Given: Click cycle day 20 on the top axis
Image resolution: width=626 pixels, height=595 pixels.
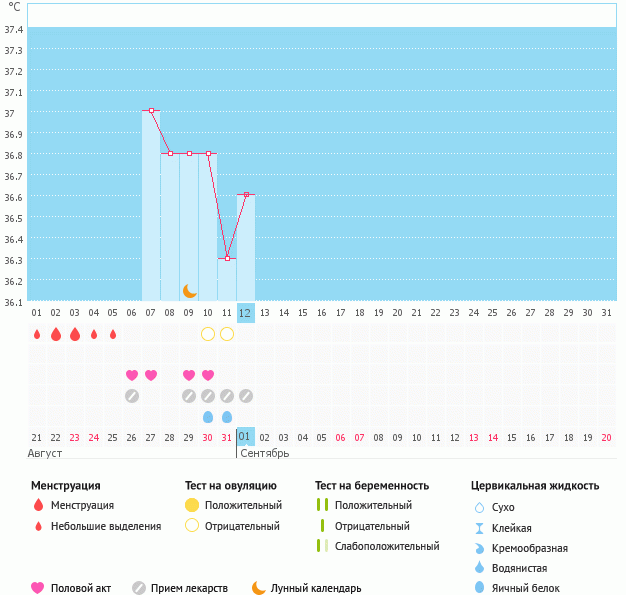Looking at the screenshot, I should point(397,313).
